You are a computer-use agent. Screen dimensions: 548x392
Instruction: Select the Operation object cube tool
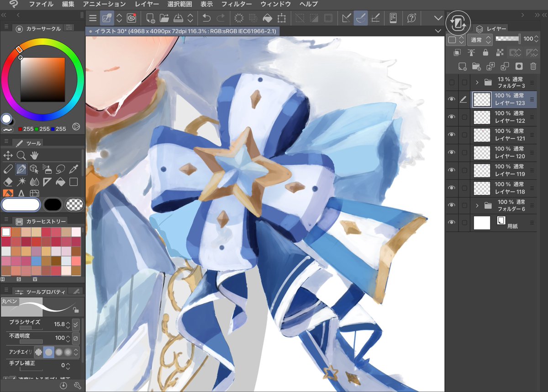pos(34,169)
